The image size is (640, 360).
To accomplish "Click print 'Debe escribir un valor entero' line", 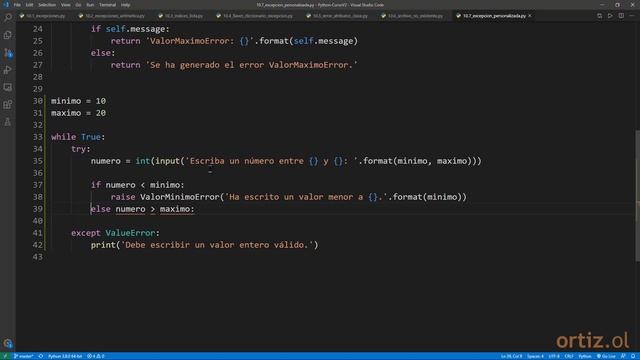I will 204,245.
